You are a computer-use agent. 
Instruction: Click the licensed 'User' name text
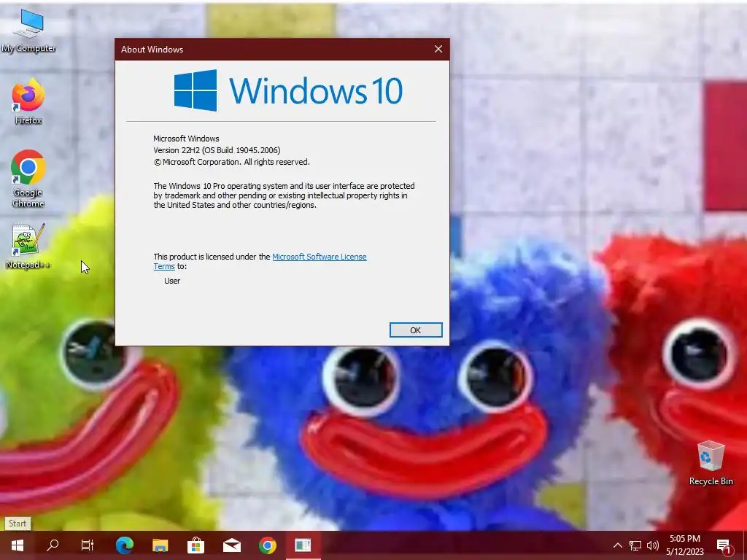coord(172,281)
